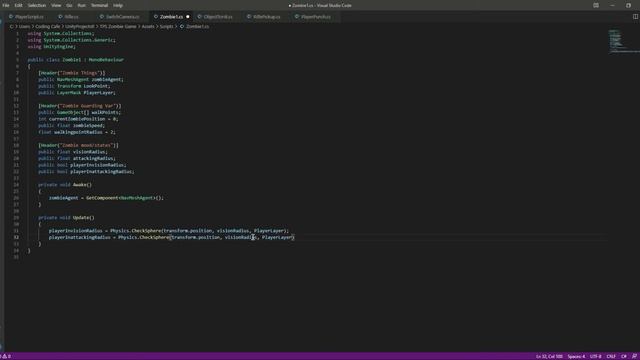Image resolution: width=640 pixels, height=360 pixels.
Task: Open the Zombie1.cs breadcrumb symbol list
Action: point(197,27)
